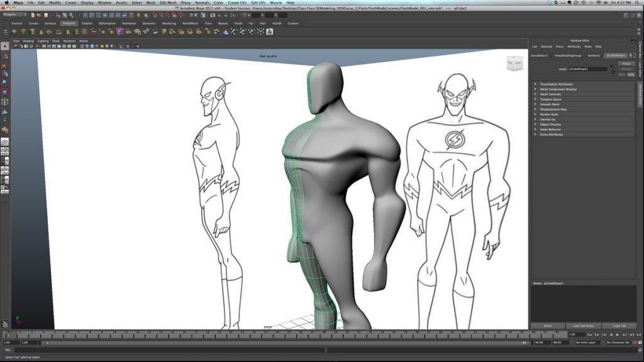
Task: Open the viewport Shading menu
Action: [x=28, y=41]
